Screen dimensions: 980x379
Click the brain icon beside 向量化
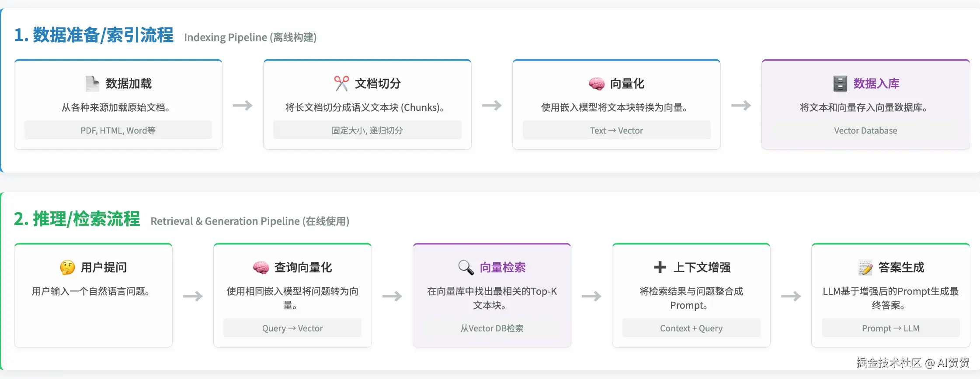597,83
